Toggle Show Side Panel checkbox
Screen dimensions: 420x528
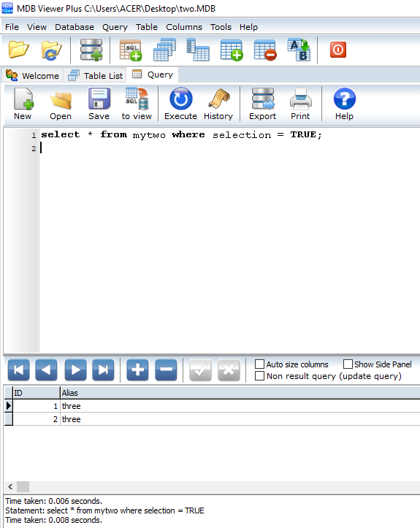point(348,364)
